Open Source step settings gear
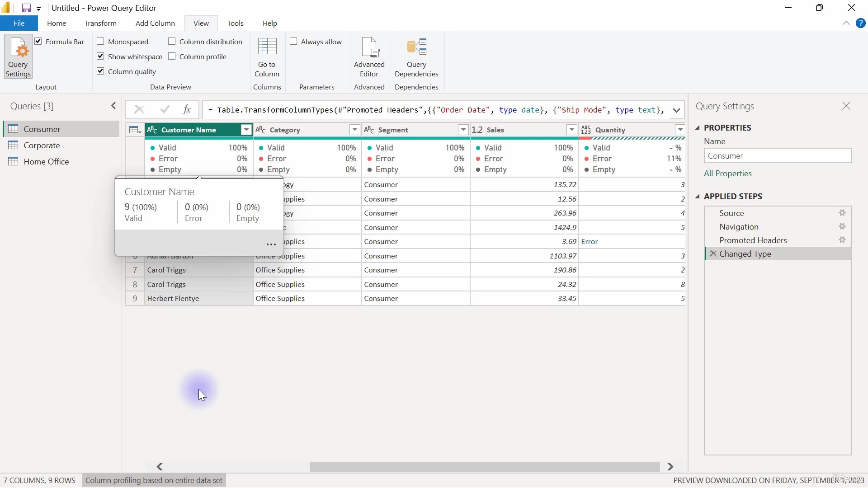Screen dimensions: 868x488 [842, 213]
